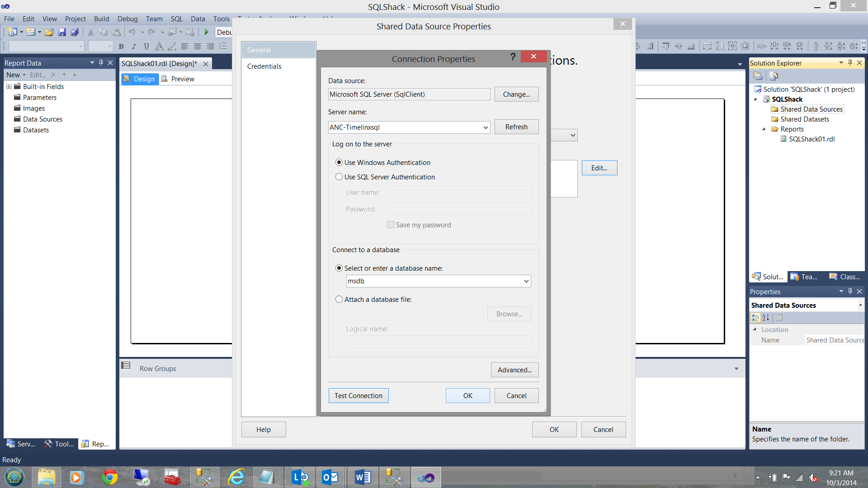Click the Advanced... button
Image resolution: width=868 pixels, height=488 pixels.
pyautogui.click(x=514, y=370)
